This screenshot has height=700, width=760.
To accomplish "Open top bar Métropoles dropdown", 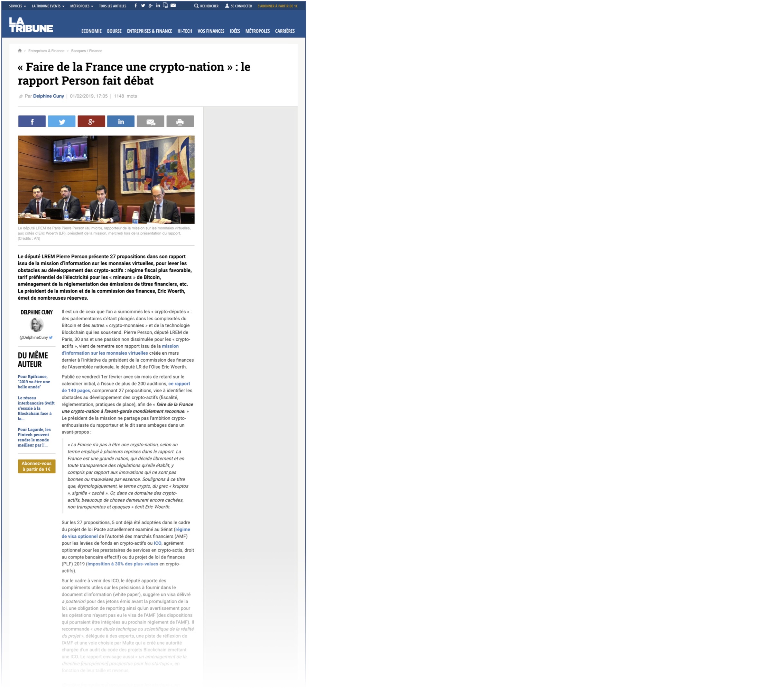I will tap(81, 6).
